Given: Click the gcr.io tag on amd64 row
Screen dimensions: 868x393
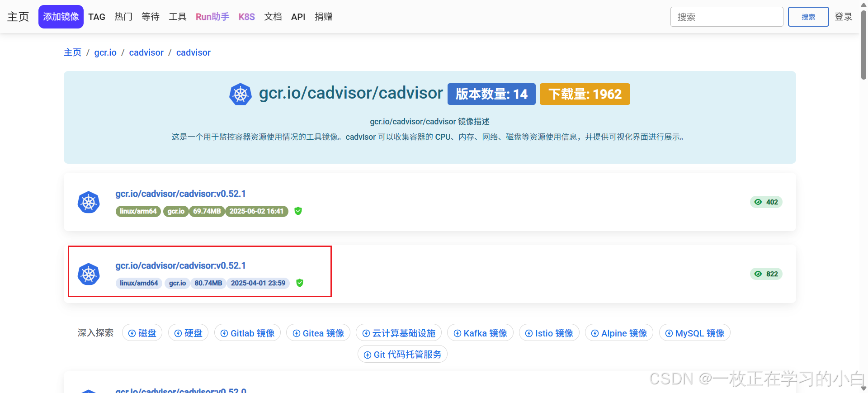Looking at the screenshot, I should [x=177, y=283].
